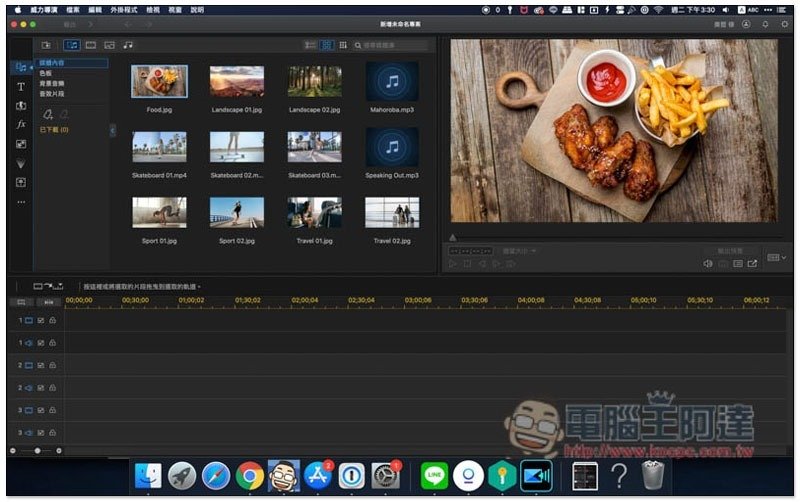The height and width of the screenshot is (502, 800).
Task: Click the 已下載 (0) link
Action: tap(53, 130)
